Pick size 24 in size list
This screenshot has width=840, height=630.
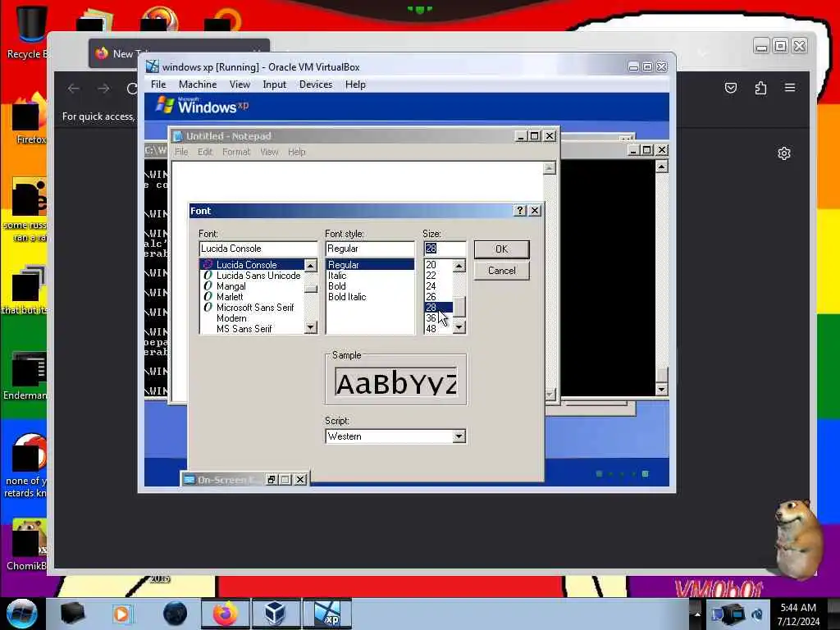(431, 286)
